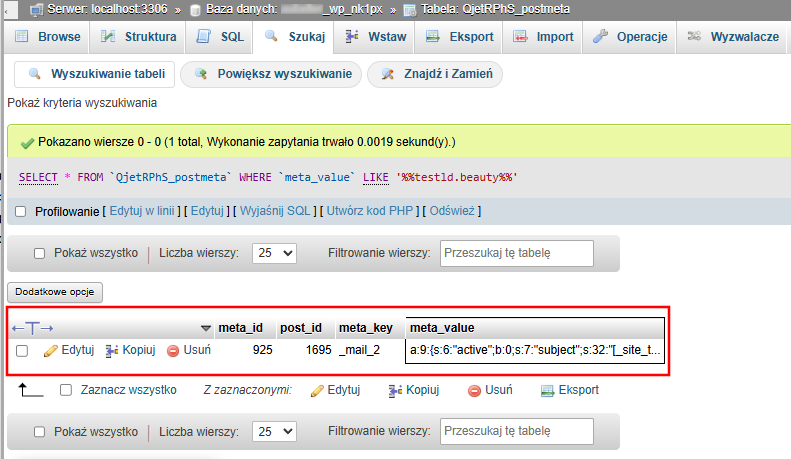Select the row checkbox for meta_id 925
The image size is (791, 459).
click(22, 351)
